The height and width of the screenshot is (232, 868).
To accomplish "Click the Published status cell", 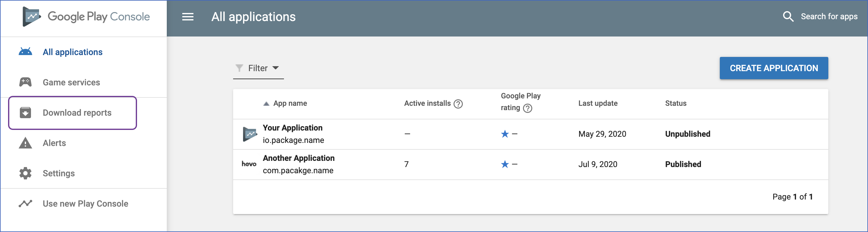I will tap(683, 165).
